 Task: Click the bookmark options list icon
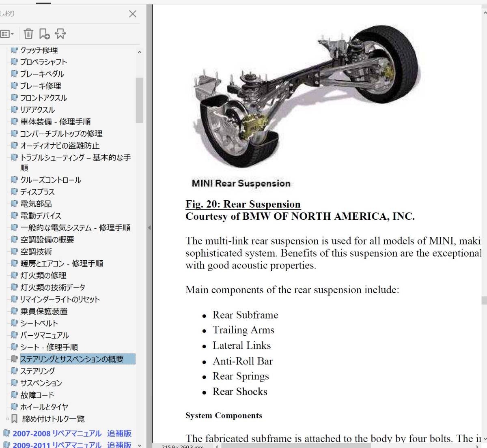[6, 34]
